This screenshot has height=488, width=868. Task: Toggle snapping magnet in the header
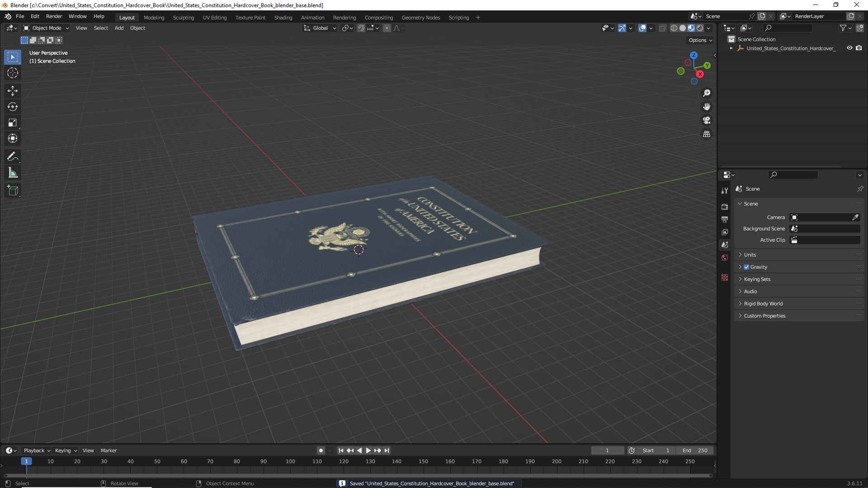[x=361, y=28]
